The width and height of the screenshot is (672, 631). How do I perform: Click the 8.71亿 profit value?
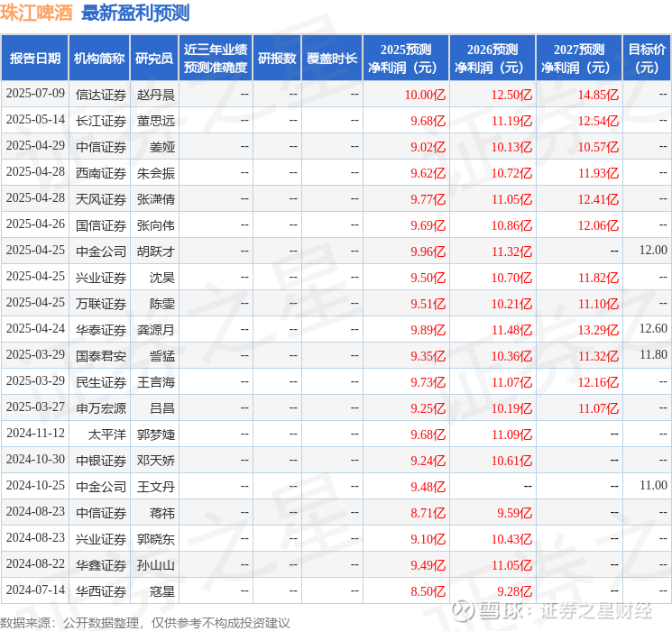click(428, 513)
